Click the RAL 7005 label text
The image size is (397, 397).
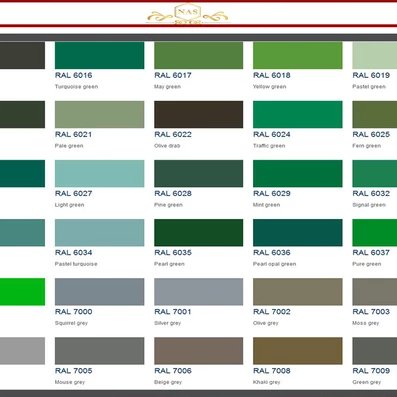tap(74, 371)
